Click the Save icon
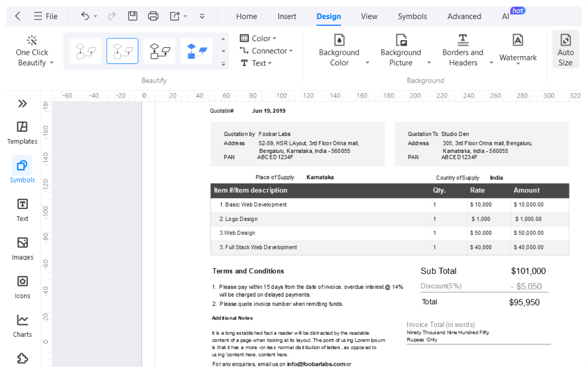Image resolution: width=588 pixels, height=373 pixels. [132, 16]
